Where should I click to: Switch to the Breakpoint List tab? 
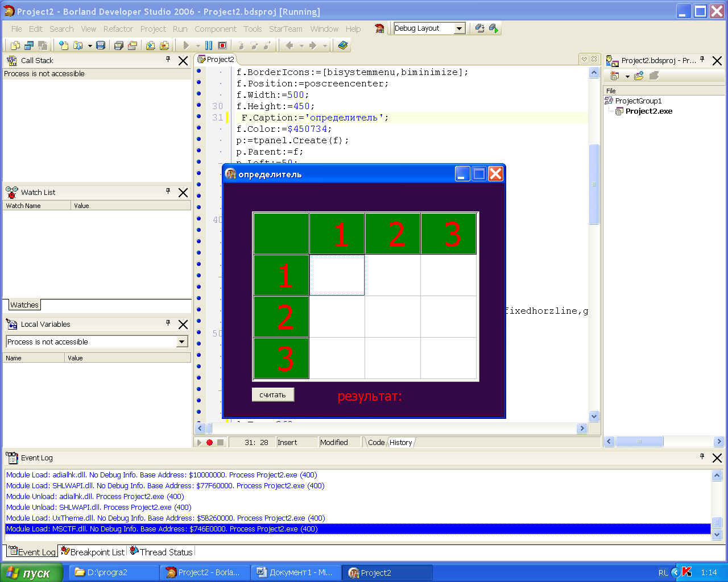coord(93,551)
